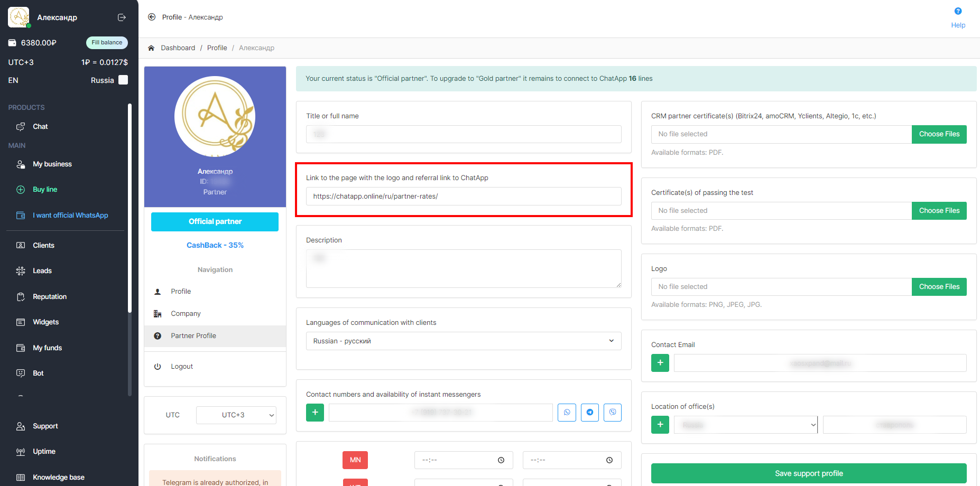The image size is (980, 486).
Task: Toggle the Viber messenger icon for contact number
Action: point(612,413)
